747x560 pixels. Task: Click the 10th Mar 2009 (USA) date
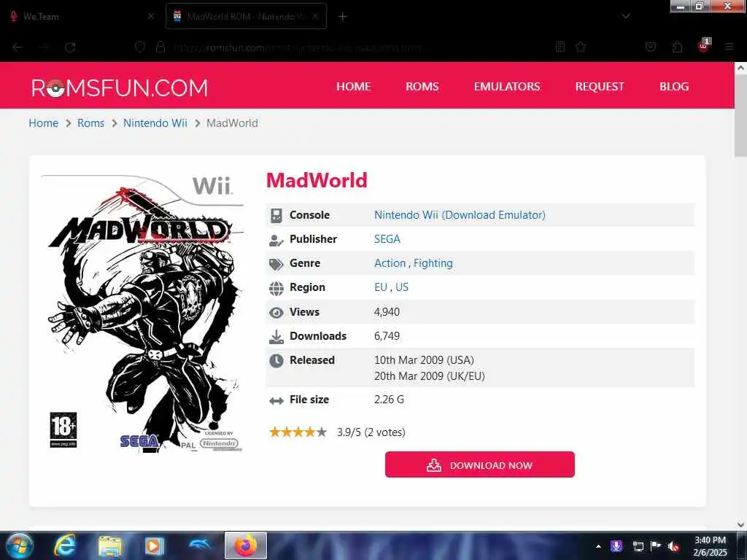424,360
